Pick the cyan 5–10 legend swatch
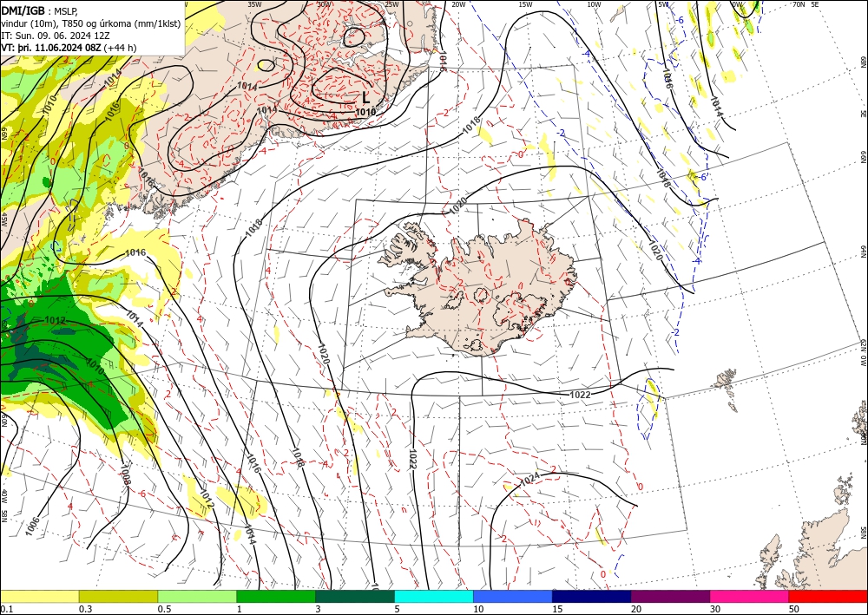The image size is (868, 615). pos(434,596)
